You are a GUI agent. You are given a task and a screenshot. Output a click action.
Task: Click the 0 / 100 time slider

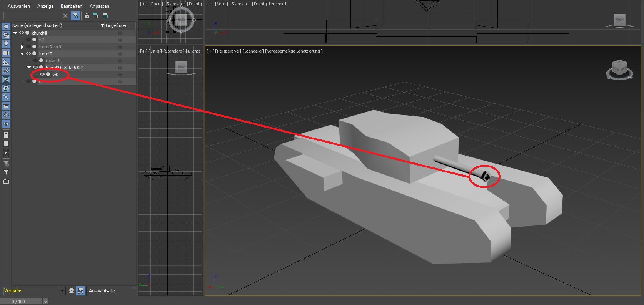(x=21, y=302)
